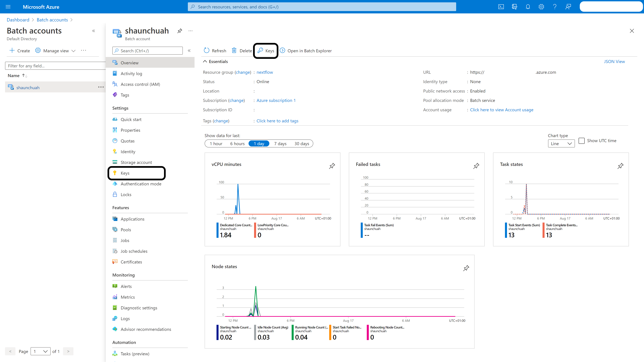This screenshot has height=362, width=644.
Task: Open Pools under Features
Action: pyautogui.click(x=150, y=230)
